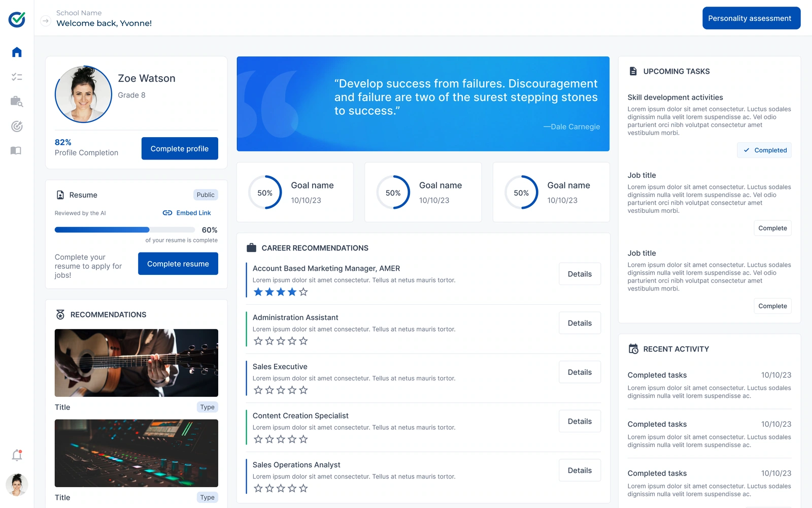This screenshot has height=508, width=812.
Task: Toggle Completed on Skill development activities
Action: tap(764, 150)
